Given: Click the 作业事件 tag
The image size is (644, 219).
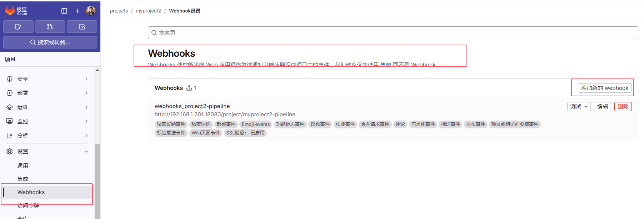Looking at the screenshot, I should pyautogui.click(x=345, y=124).
